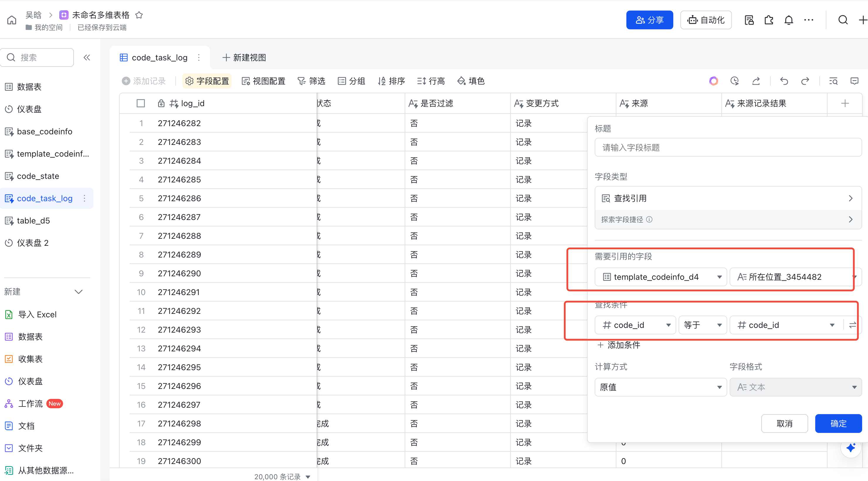Open the 20,000 条记录 count dropdown
The height and width of the screenshot is (481, 868).
click(x=282, y=476)
